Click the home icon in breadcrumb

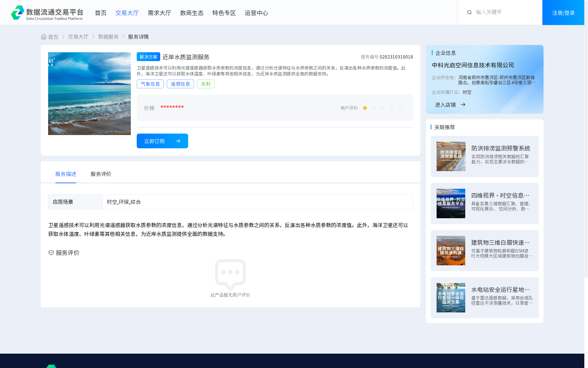[x=44, y=37]
